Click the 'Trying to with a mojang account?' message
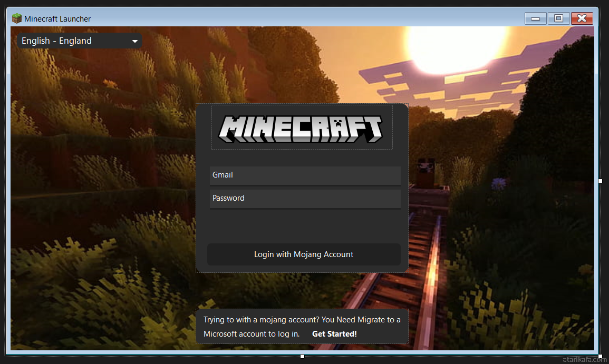This screenshot has width=609, height=364. (302, 327)
